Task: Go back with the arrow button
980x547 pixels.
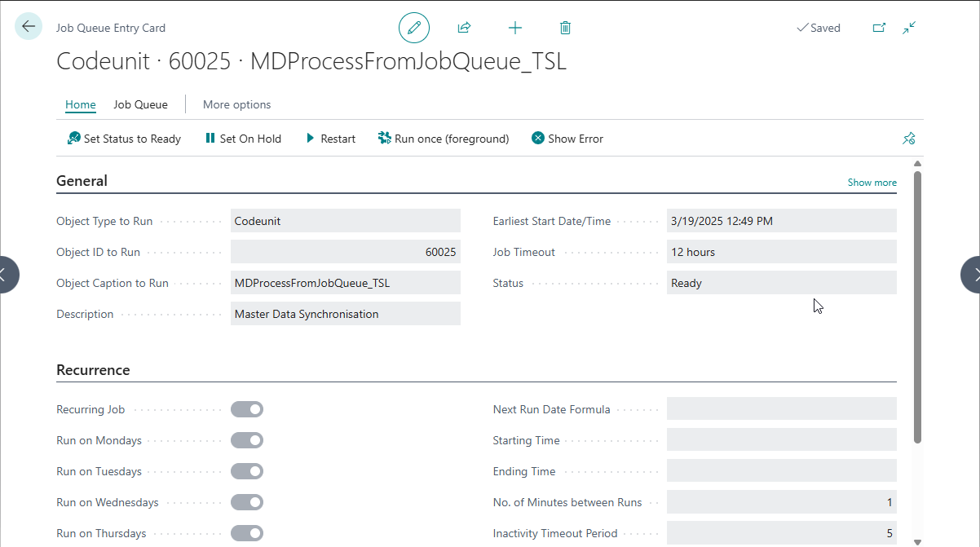Action: coord(29,27)
